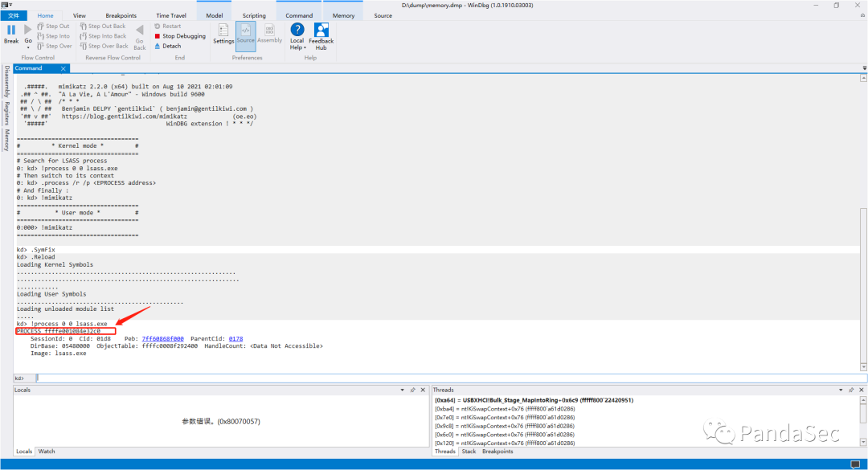
Task: Open the Feedback Hub
Action: coord(321,36)
